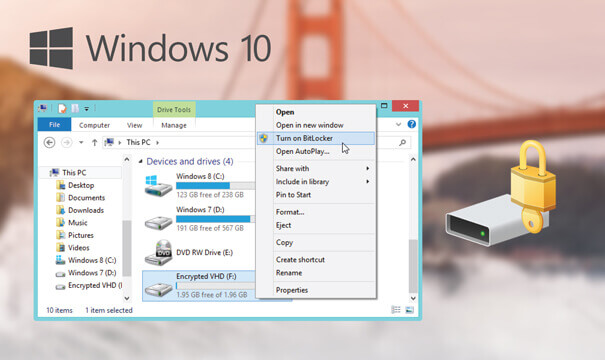This screenshot has width=605, height=360.
Task: Select Format... in context menu
Action: (x=290, y=212)
